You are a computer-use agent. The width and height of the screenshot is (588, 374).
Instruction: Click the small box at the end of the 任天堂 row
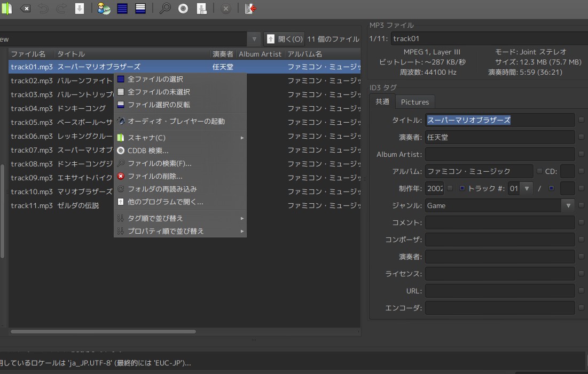tap(581, 137)
